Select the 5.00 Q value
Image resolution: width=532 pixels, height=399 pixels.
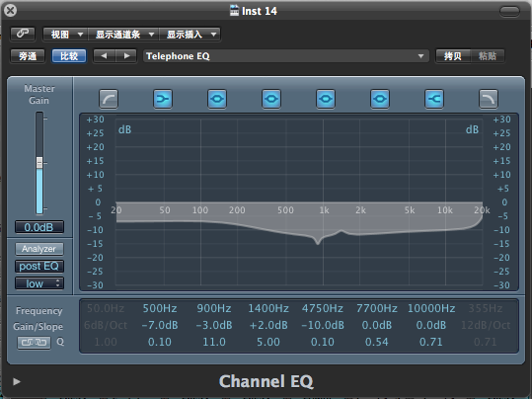pos(268,342)
